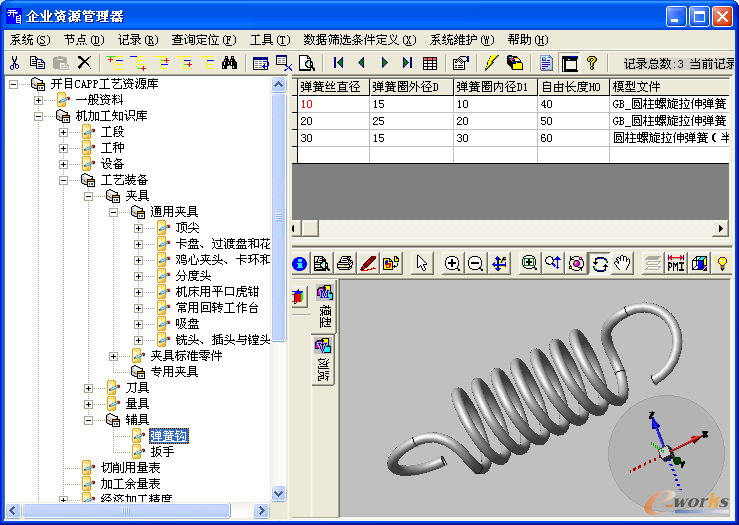Viewport: 739px width, 525px height.
Task: Click the light bulb icon in viewer
Action: click(x=722, y=263)
